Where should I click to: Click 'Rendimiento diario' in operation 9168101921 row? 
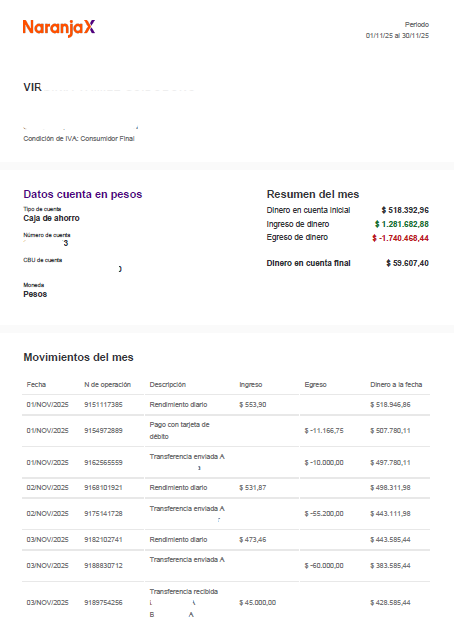coord(179,488)
